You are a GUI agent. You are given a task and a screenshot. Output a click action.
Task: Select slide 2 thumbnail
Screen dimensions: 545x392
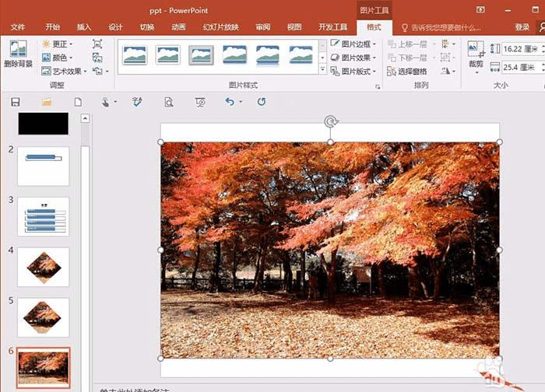coord(44,166)
